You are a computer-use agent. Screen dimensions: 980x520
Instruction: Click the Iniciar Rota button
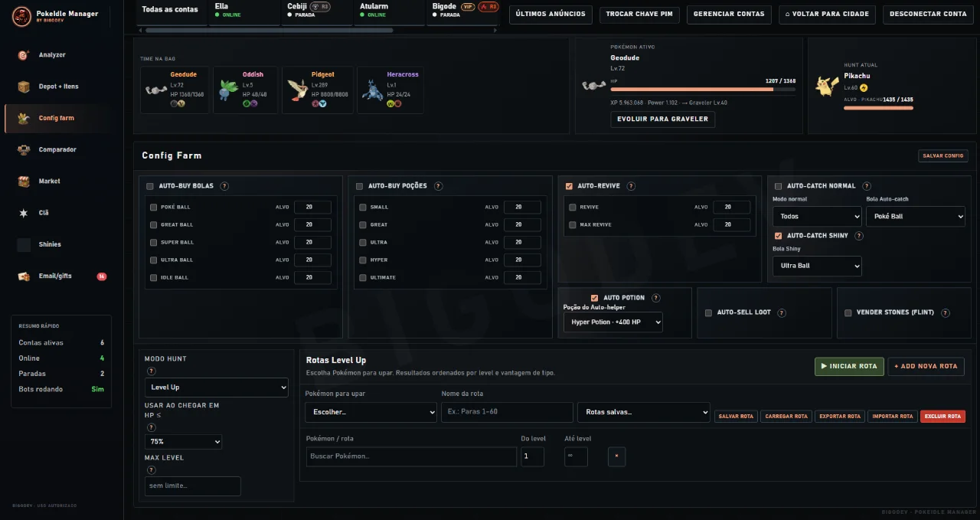pyautogui.click(x=849, y=366)
